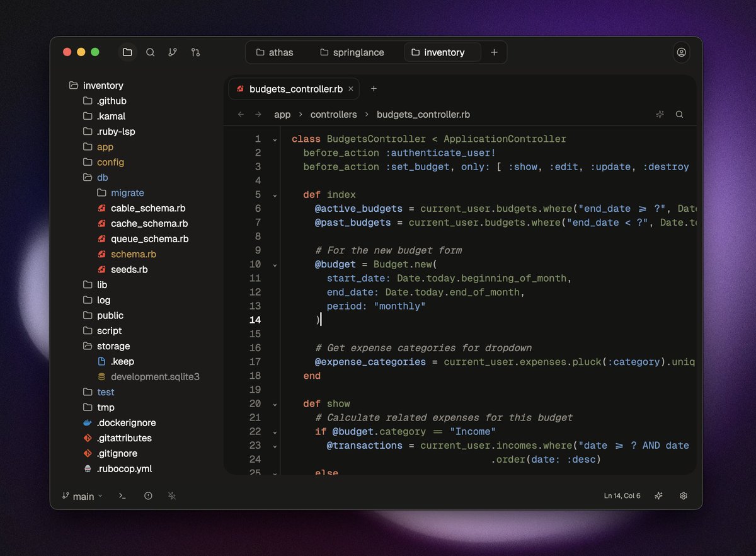Fold Budget.new block at line 10 chevron

point(275,265)
